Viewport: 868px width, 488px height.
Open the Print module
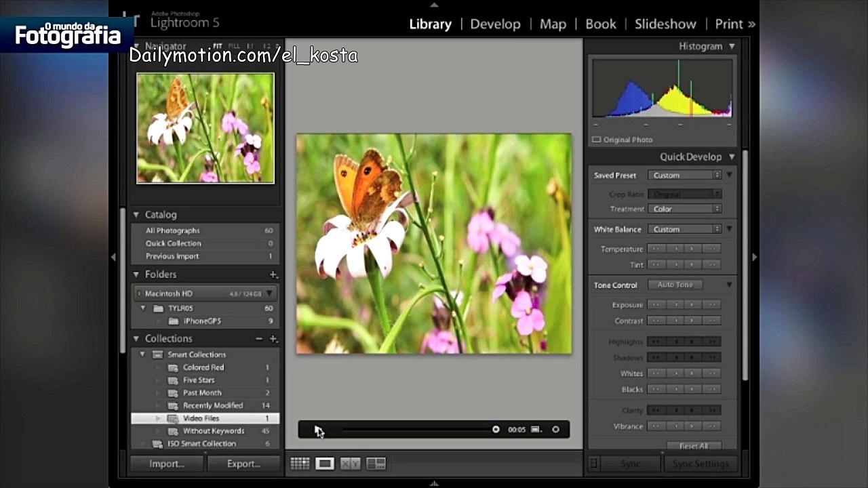point(729,24)
